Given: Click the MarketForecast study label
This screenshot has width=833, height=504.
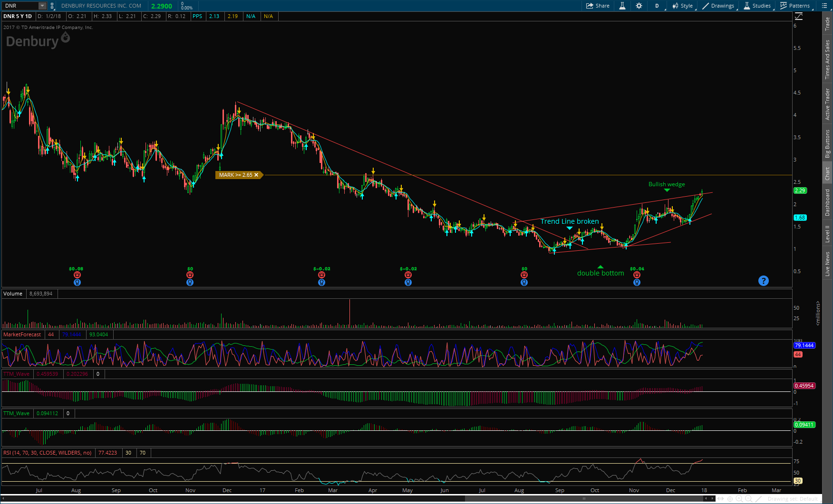Looking at the screenshot, I should [22, 334].
